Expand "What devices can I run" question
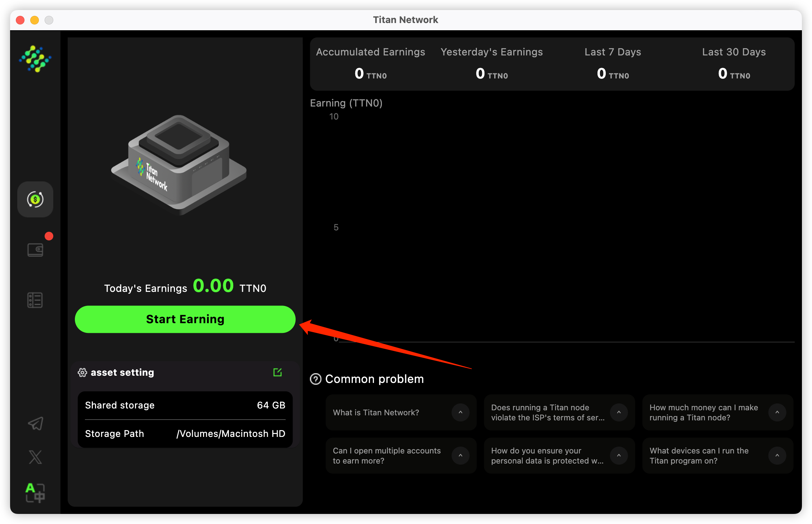Image resolution: width=812 pixels, height=524 pixels. 777,456
